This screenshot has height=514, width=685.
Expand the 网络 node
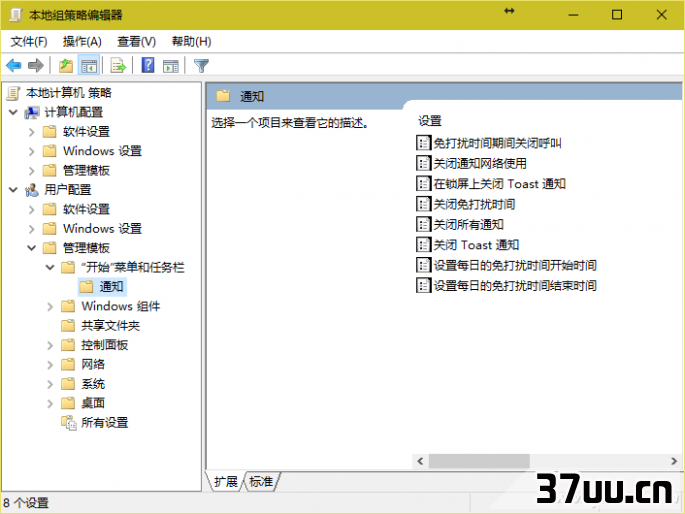[50, 365]
